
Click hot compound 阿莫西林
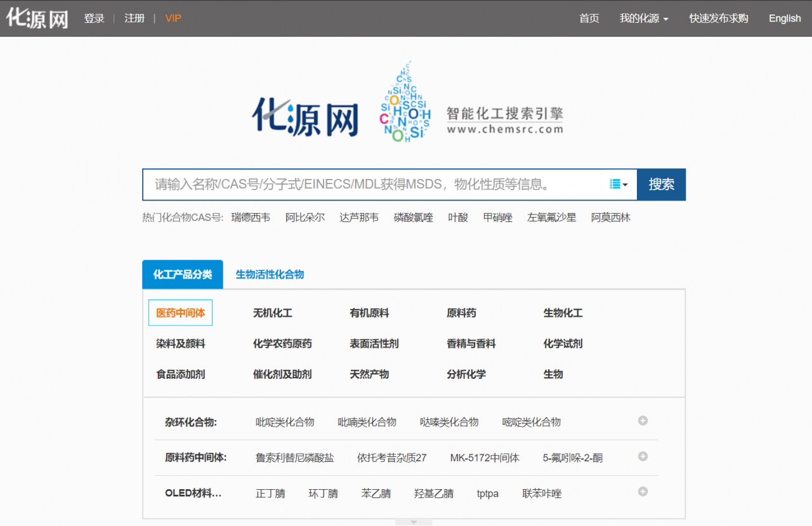pos(611,218)
